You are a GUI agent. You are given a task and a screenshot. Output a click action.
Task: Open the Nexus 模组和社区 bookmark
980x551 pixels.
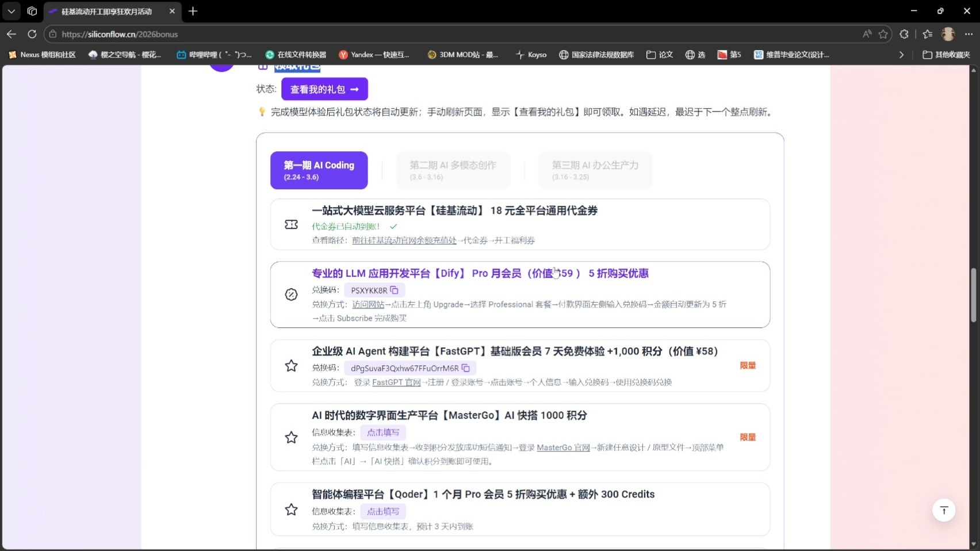click(42, 55)
